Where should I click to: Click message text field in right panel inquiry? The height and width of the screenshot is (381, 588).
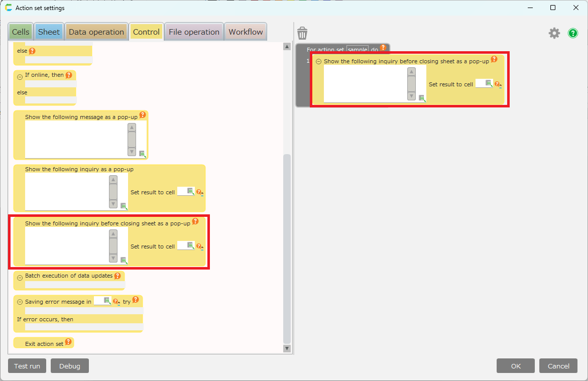coord(365,83)
